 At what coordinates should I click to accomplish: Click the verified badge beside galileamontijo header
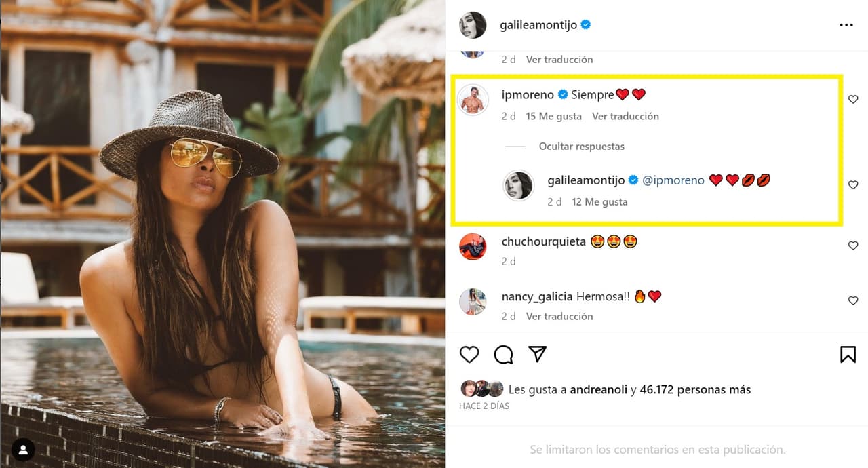pyautogui.click(x=586, y=25)
